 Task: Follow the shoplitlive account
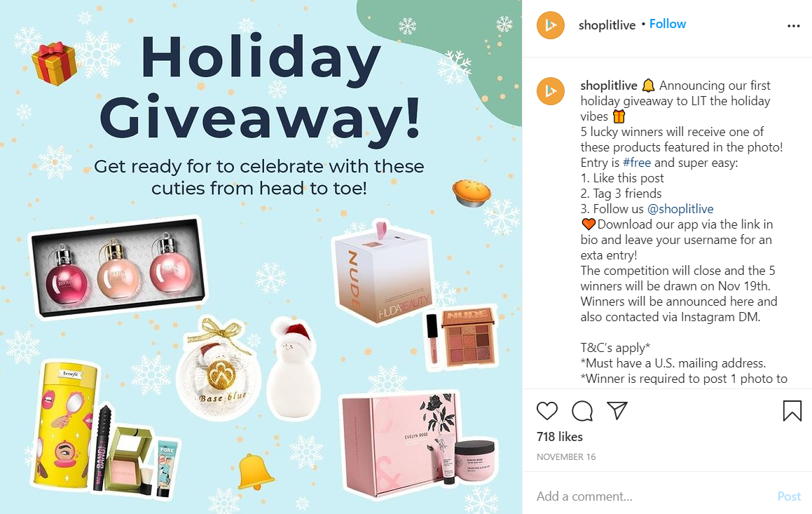(668, 24)
